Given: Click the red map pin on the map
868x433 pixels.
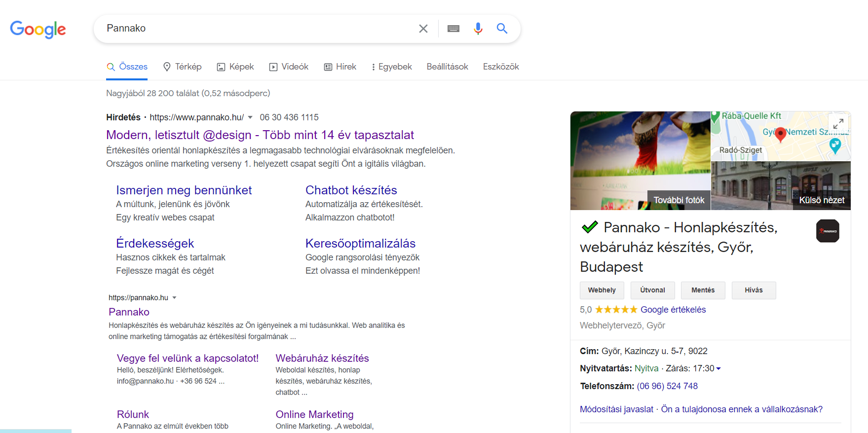Looking at the screenshot, I should (x=780, y=134).
